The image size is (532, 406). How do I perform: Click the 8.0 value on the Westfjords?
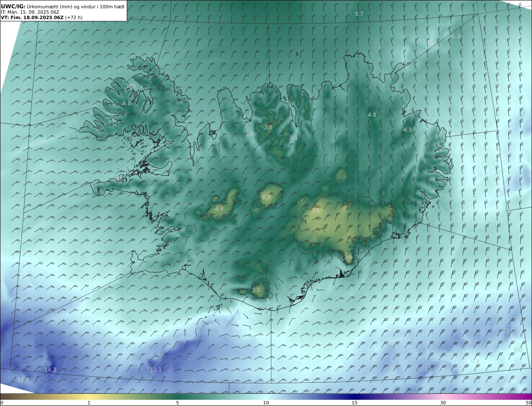point(131,86)
